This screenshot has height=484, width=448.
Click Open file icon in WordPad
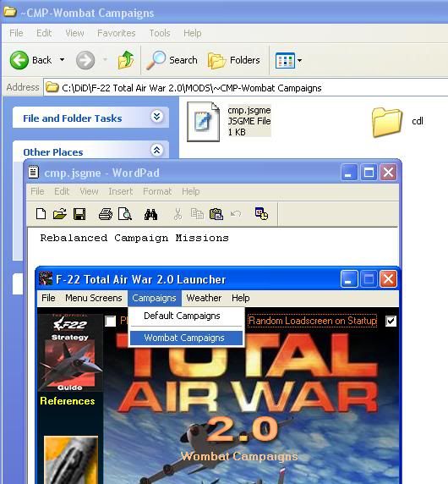tap(60, 214)
